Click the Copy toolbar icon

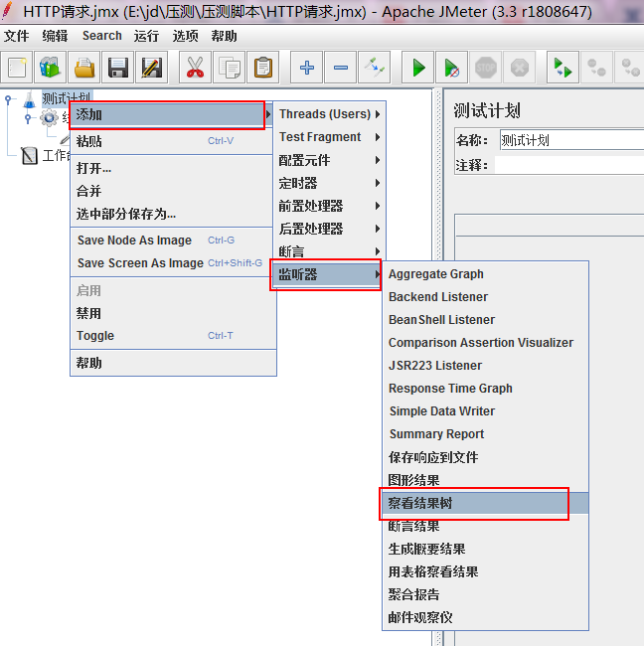click(x=230, y=68)
